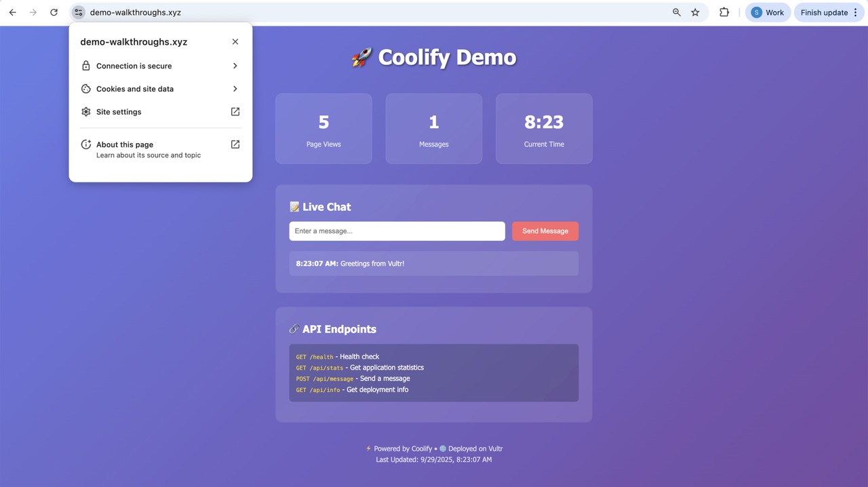Open Connection is secure details
The height and width of the screenshot is (487, 868).
tap(161, 66)
